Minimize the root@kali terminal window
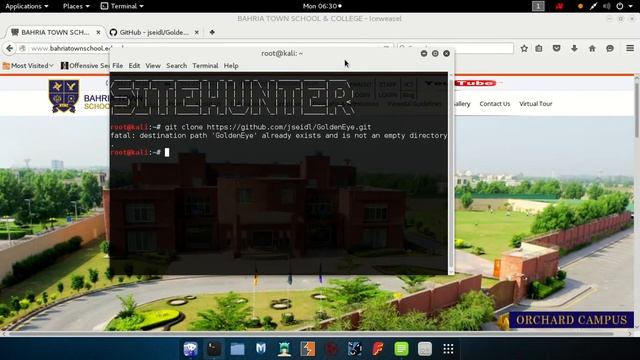The width and height of the screenshot is (640, 360). 424,53
